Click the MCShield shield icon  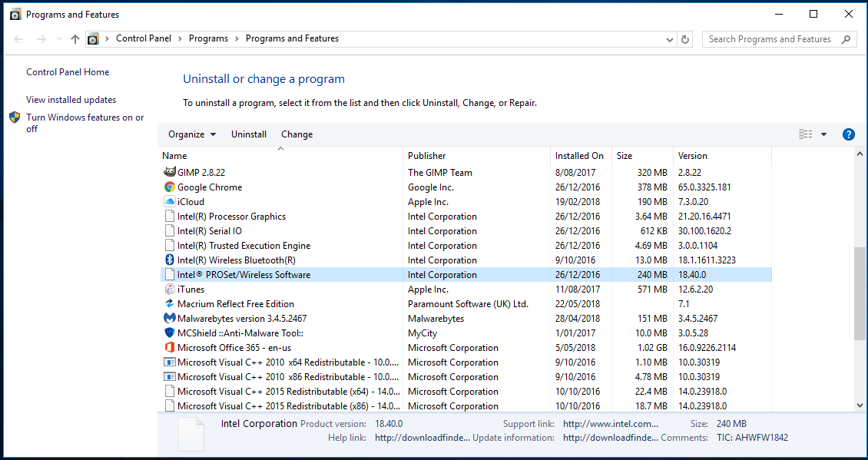pos(170,333)
